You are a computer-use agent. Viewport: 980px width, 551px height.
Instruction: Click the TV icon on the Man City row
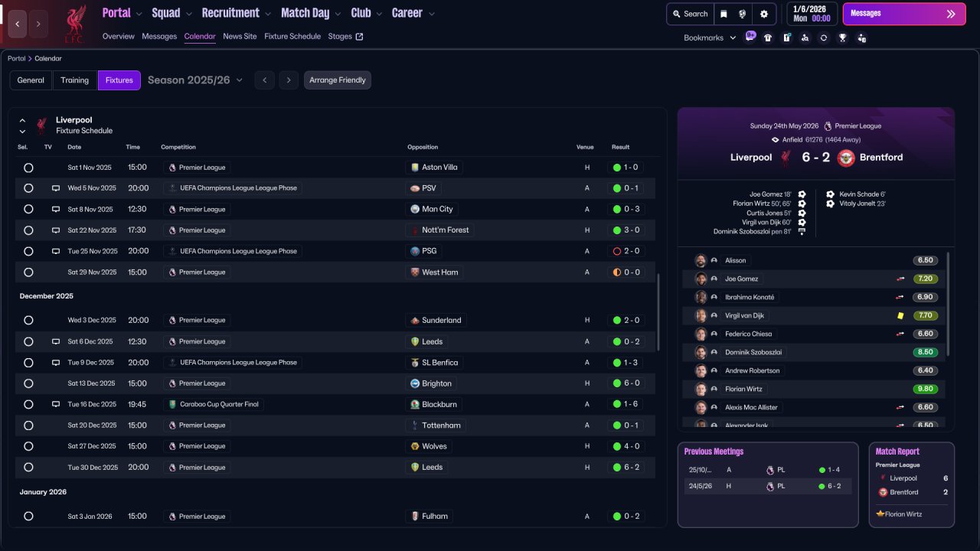[55, 209]
